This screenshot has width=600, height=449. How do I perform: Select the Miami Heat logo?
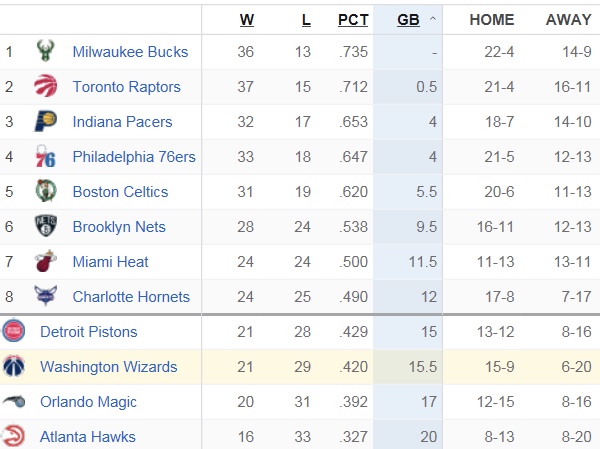[x=45, y=262]
